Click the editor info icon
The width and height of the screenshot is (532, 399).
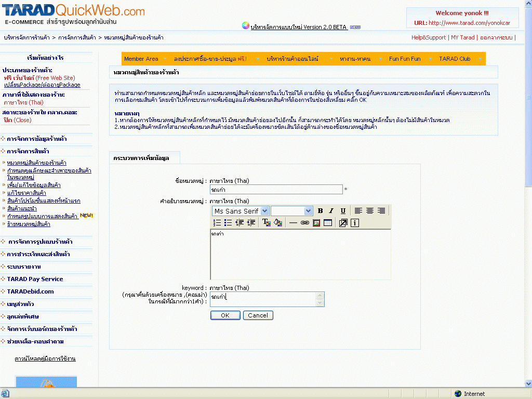point(355,223)
